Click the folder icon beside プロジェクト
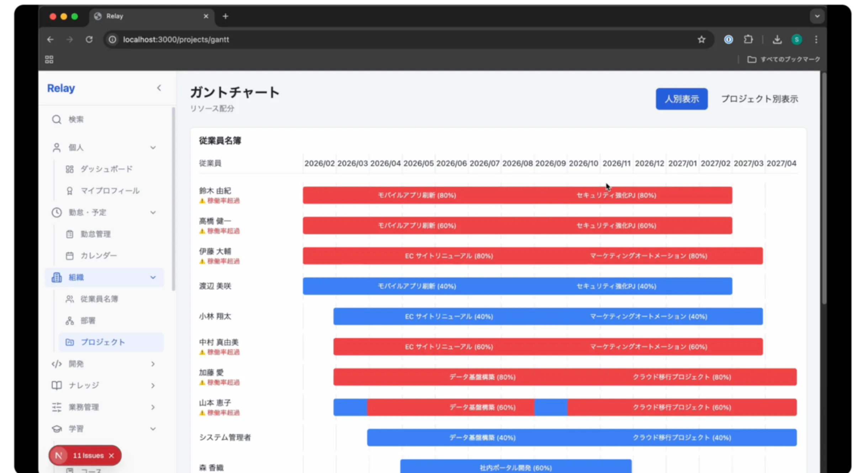Screen dimensions: 868x473 tap(70, 342)
